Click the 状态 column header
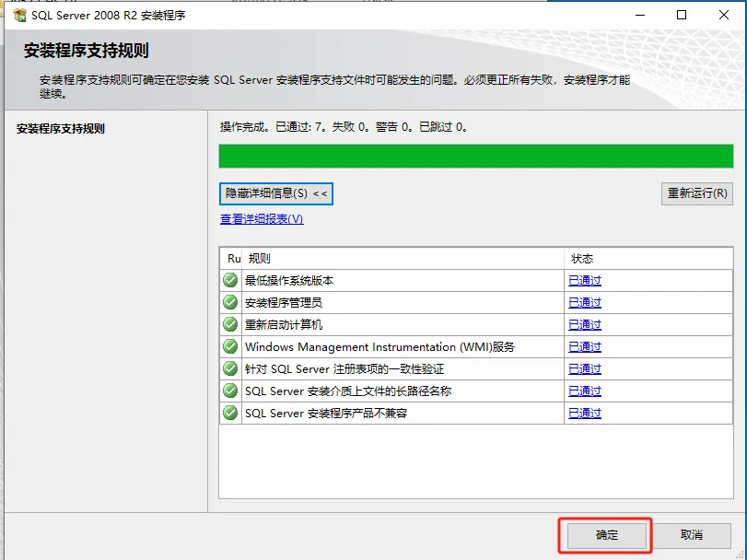 (648, 259)
